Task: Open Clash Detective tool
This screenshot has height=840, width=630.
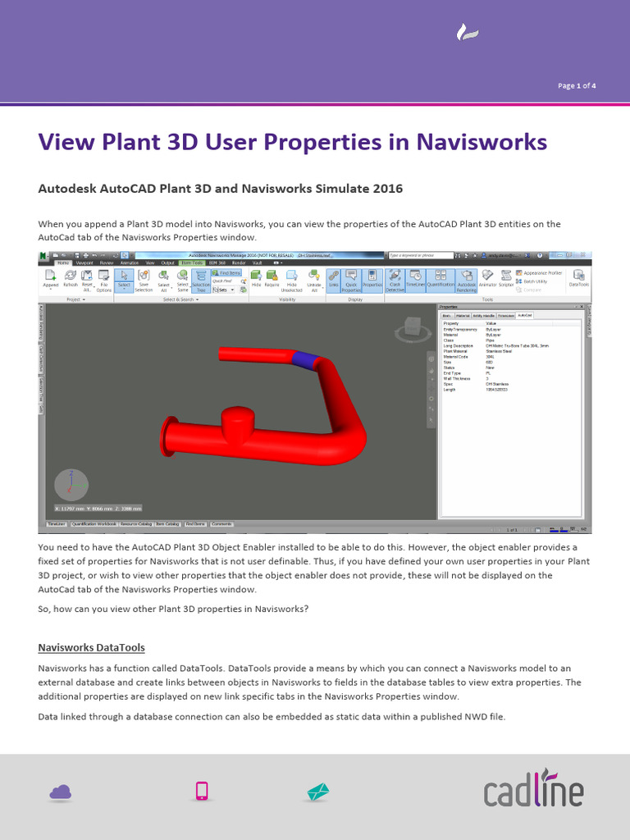Action: tap(395, 279)
